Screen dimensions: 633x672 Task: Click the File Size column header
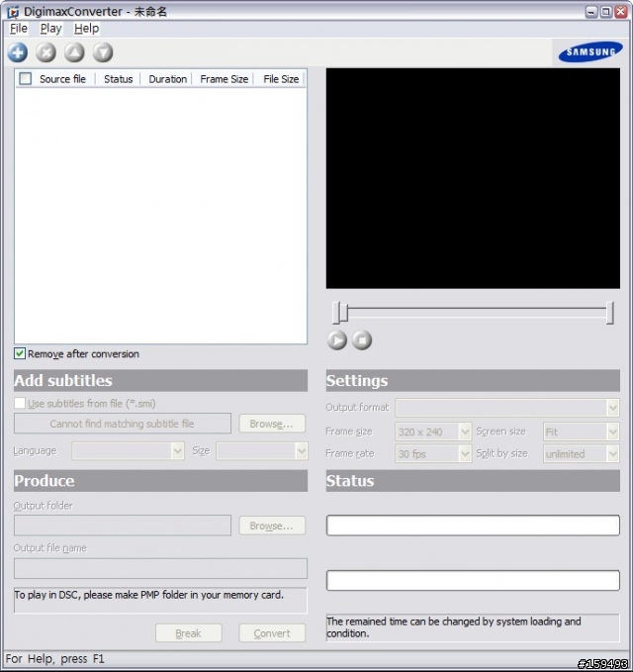281,79
